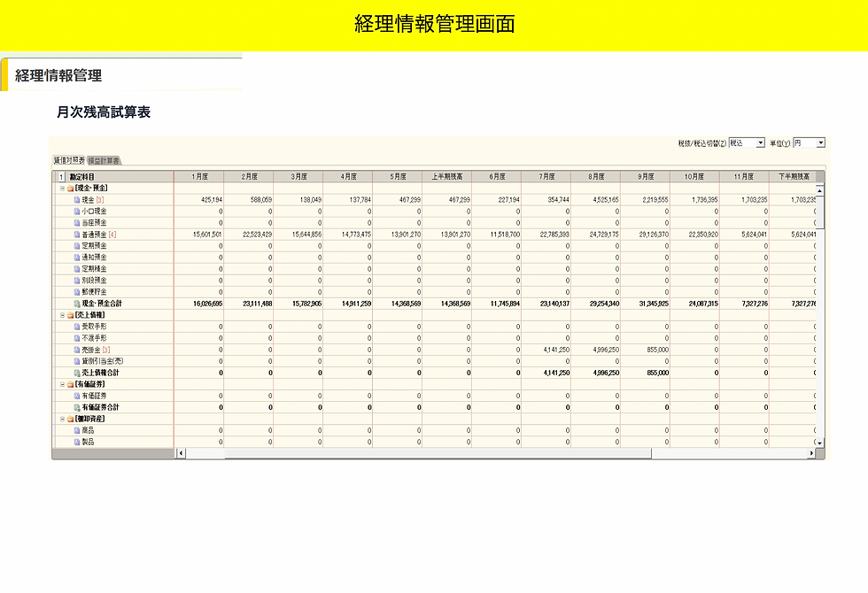Image resolution: width=868 pixels, height=593 pixels.
Task: Click the horizontal scrollbar right arrow
Action: [811, 453]
